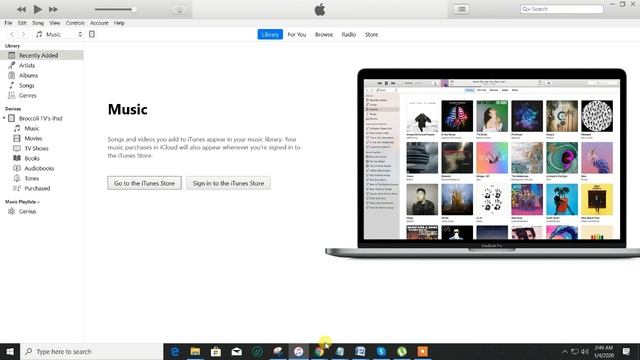Viewport: 640px width, 360px height.
Task: Open the Edit menu
Action: pyautogui.click(x=22, y=23)
